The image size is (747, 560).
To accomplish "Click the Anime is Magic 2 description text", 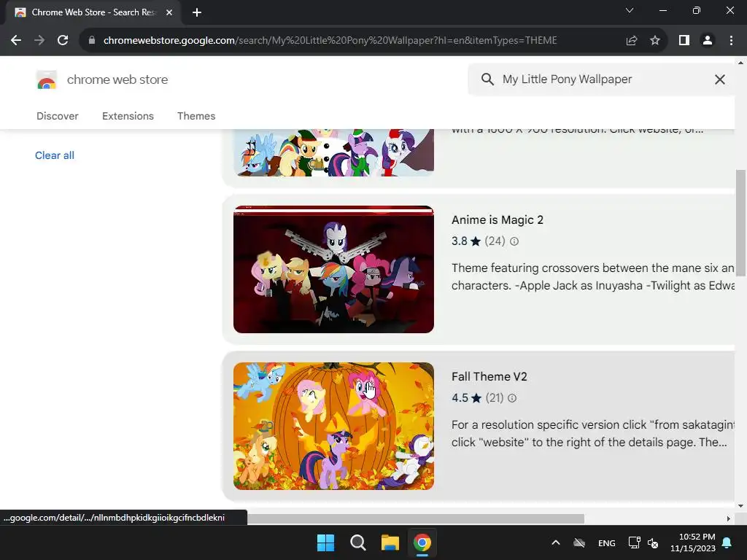I will 592,276.
